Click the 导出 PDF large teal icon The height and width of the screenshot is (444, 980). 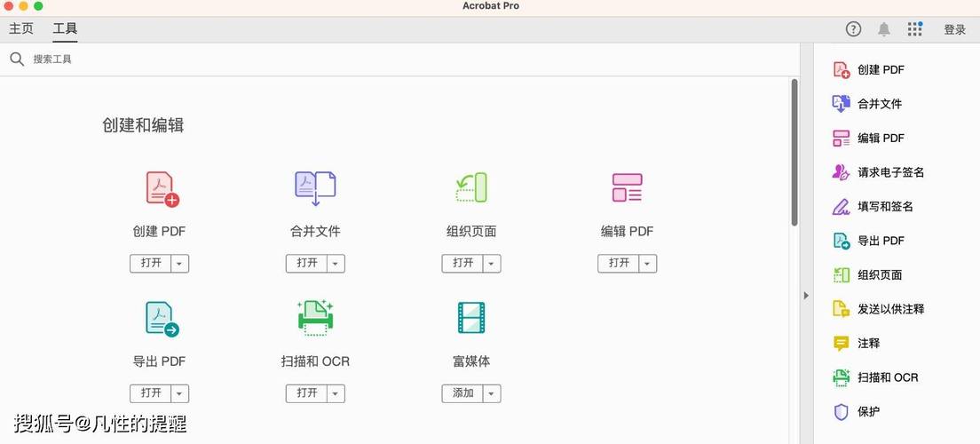[x=162, y=319]
